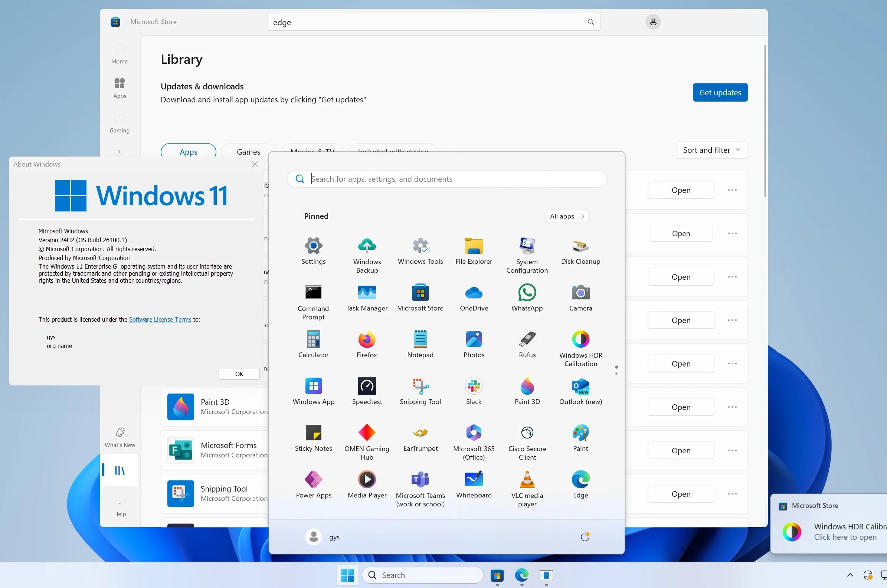Image resolution: width=887 pixels, height=588 pixels.
Task: Open gys user account in Start menu
Action: [322, 537]
